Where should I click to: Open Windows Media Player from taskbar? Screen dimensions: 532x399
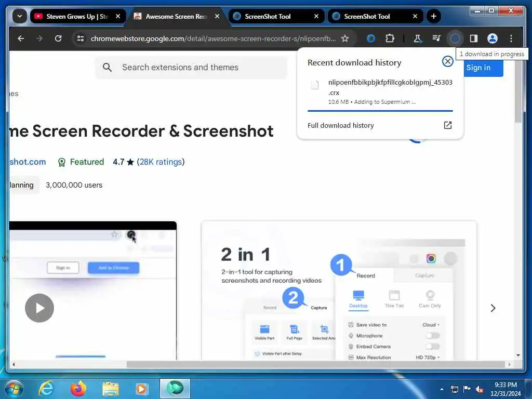tap(141, 389)
